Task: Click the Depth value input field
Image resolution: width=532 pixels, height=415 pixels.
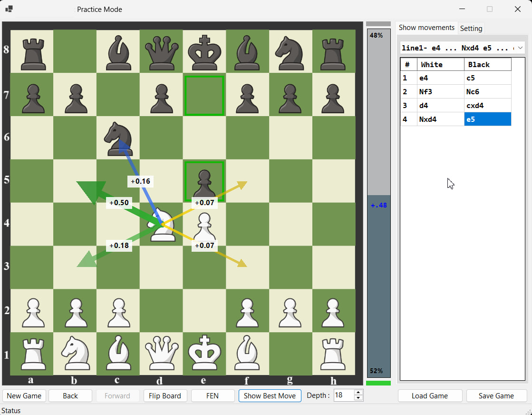Action: tap(344, 395)
